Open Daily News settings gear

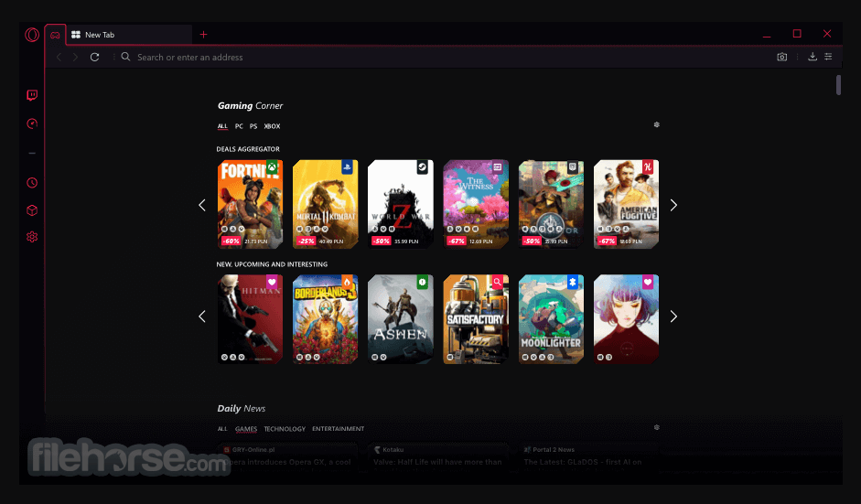pos(656,427)
